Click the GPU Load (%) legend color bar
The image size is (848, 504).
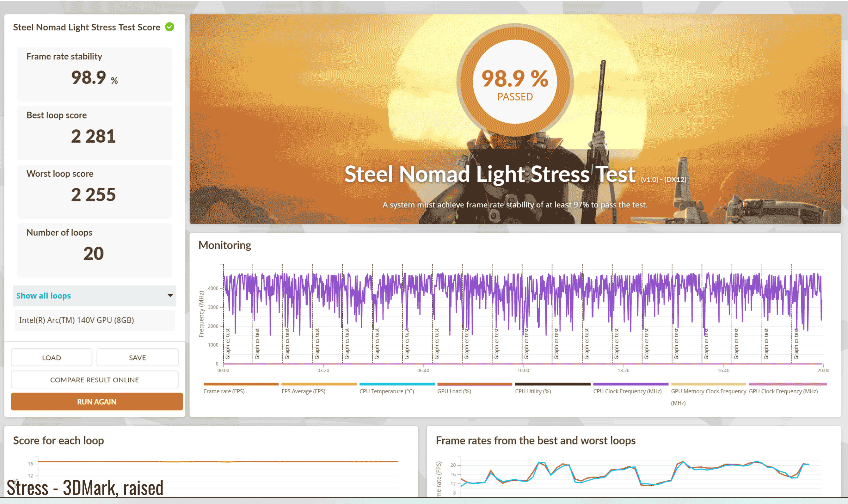tap(475, 384)
